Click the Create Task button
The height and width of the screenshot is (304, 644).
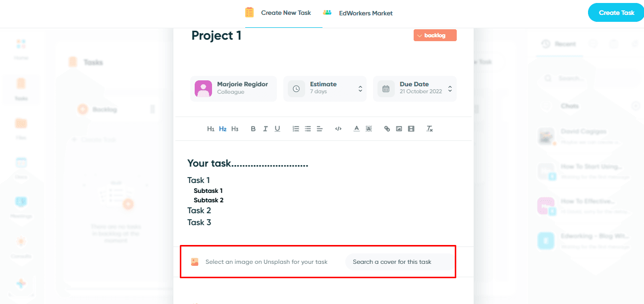616,13
